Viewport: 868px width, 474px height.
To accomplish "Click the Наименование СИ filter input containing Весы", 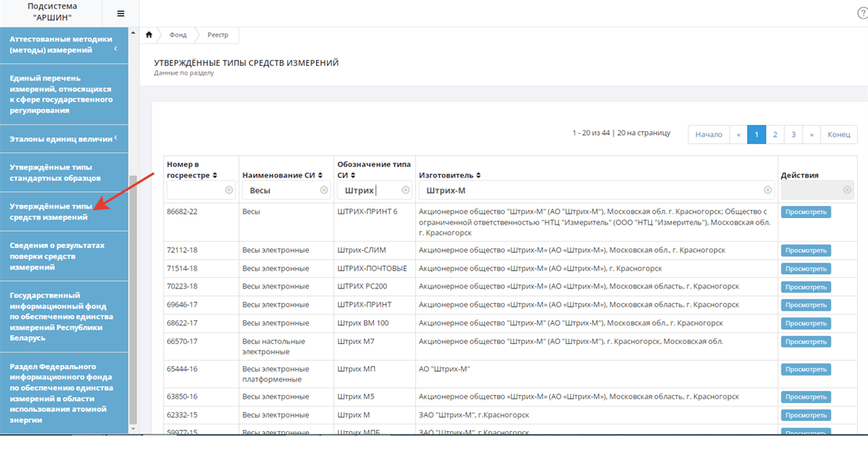I will click(x=286, y=190).
